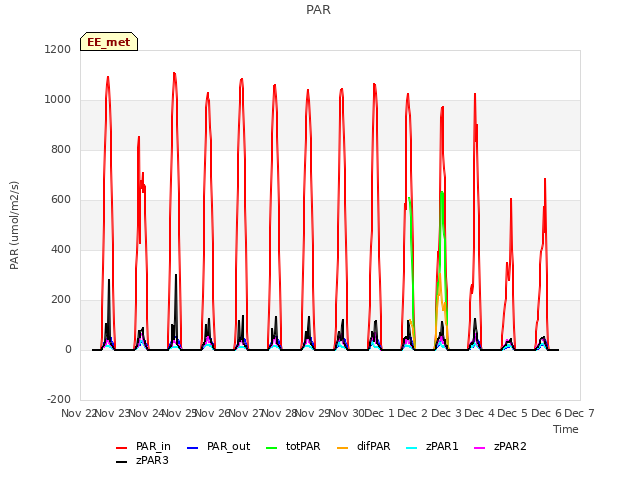Click the cyan zPAR1 legend swatch
The width and height of the screenshot is (640, 480).
pyautogui.click(x=411, y=448)
